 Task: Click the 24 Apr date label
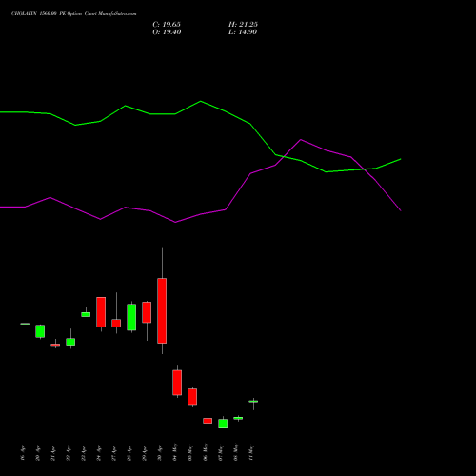pos(99,453)
